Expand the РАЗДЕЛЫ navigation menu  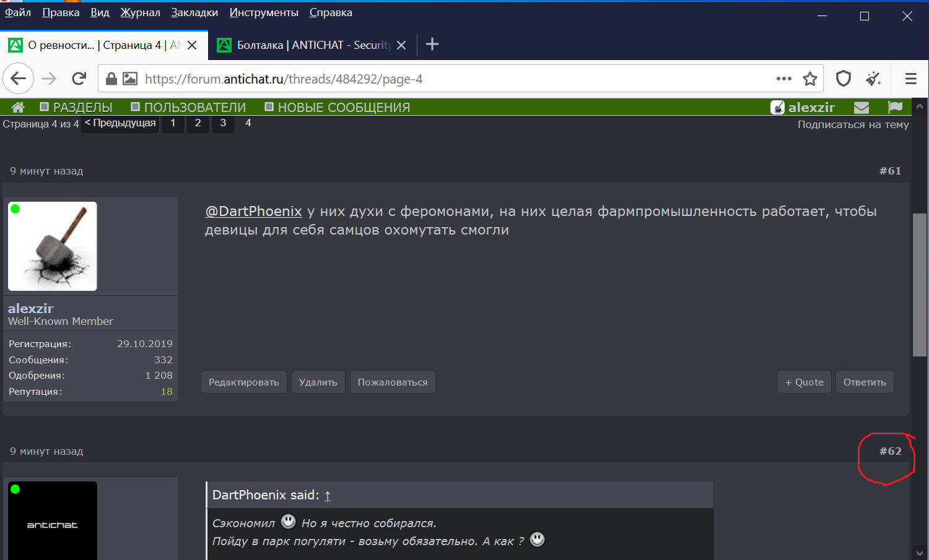[76, 108]
